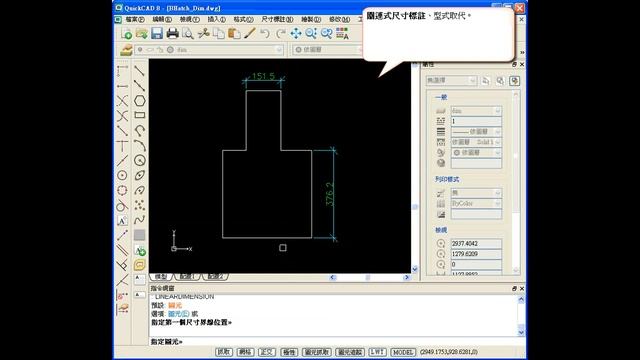640x360 pixels.
Task: Open the Dimension (尺寸標註) menu
Action: [277, 19]
